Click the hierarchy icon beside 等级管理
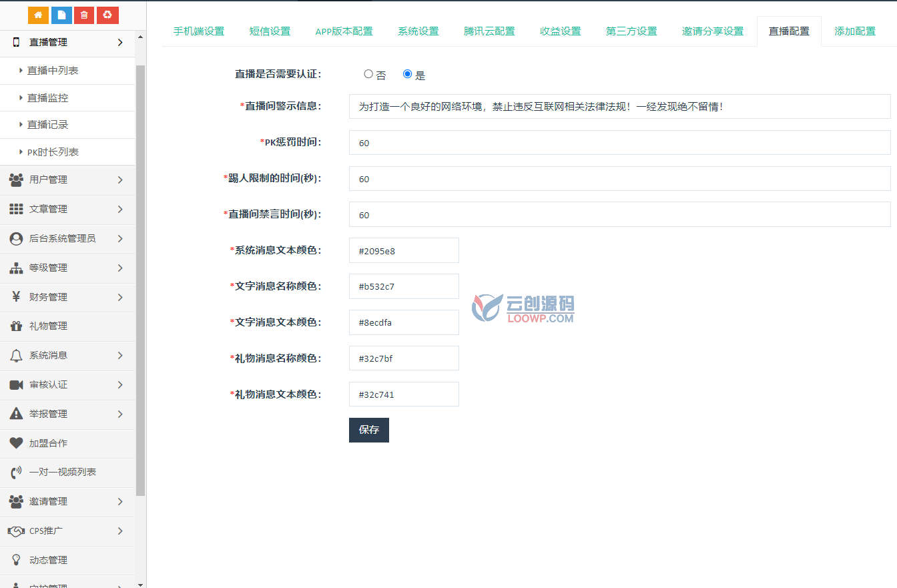 coord(16,268)
